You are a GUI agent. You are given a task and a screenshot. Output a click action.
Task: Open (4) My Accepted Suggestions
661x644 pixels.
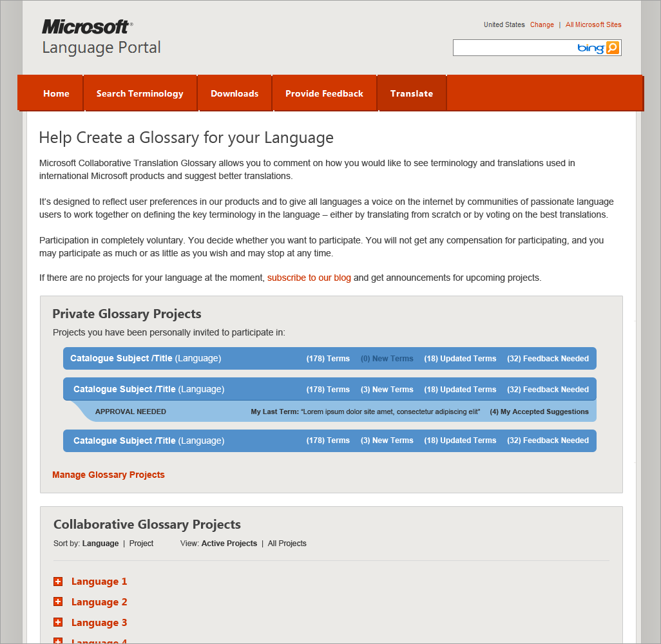coord(539,412)
